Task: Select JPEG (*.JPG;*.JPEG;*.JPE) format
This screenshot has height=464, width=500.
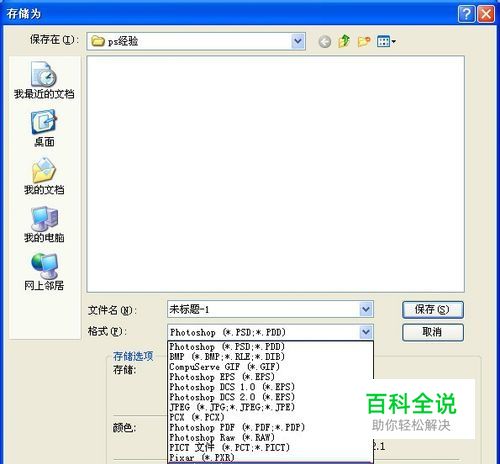Action: tap(270, 407)
